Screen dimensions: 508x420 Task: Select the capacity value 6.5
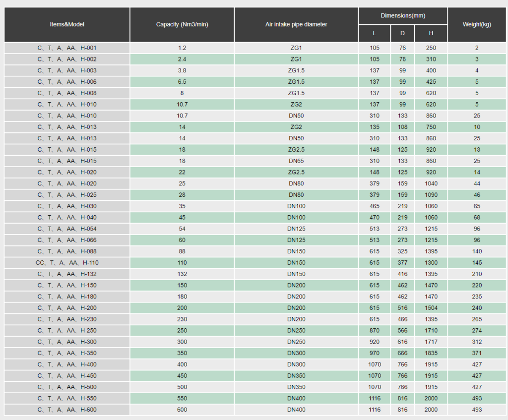[182, 82]
